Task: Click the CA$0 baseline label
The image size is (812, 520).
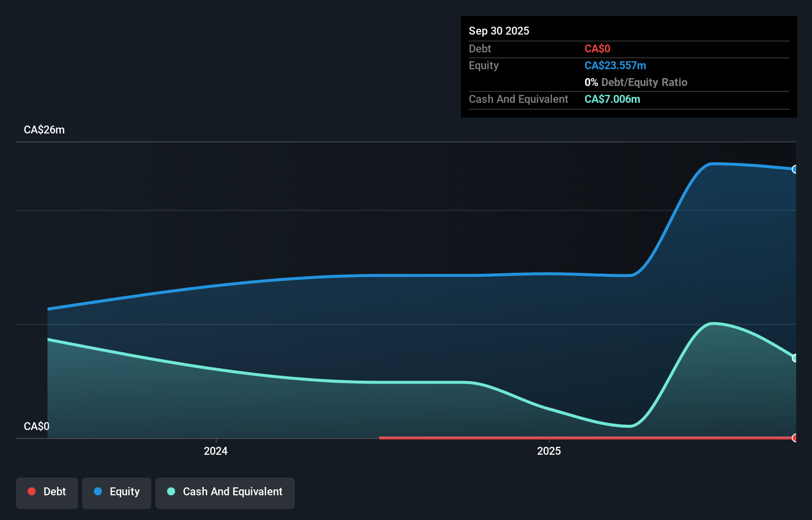Action: (x=36, y=426)
